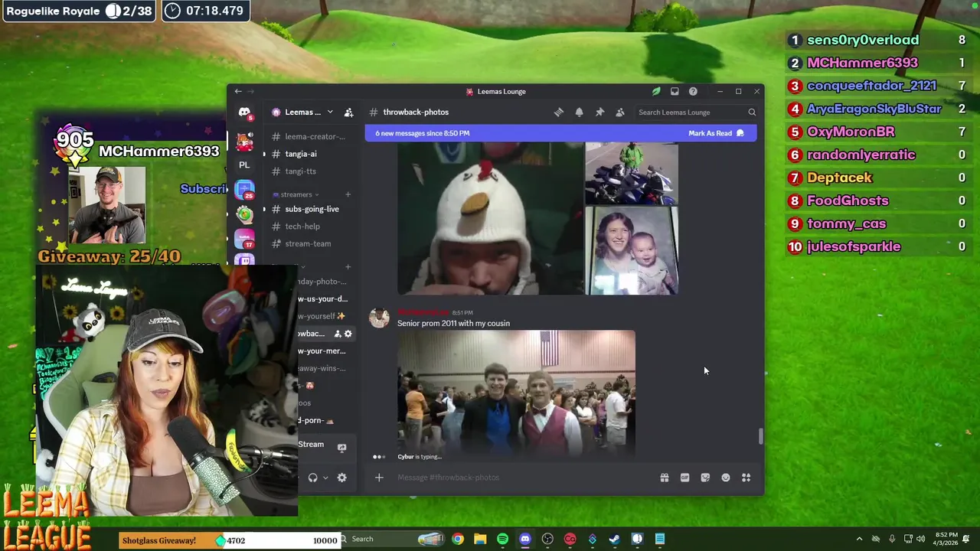The width and height of the screenshot is (980, 551).
Task: Click the taskbar Search box
Action: click(x=393, y=539)
